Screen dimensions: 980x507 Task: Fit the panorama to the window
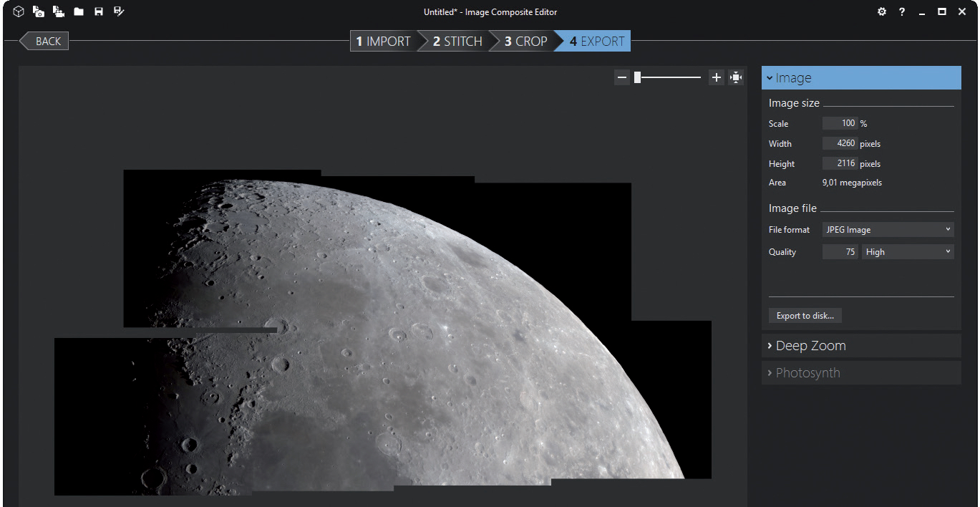coord(736,77)
